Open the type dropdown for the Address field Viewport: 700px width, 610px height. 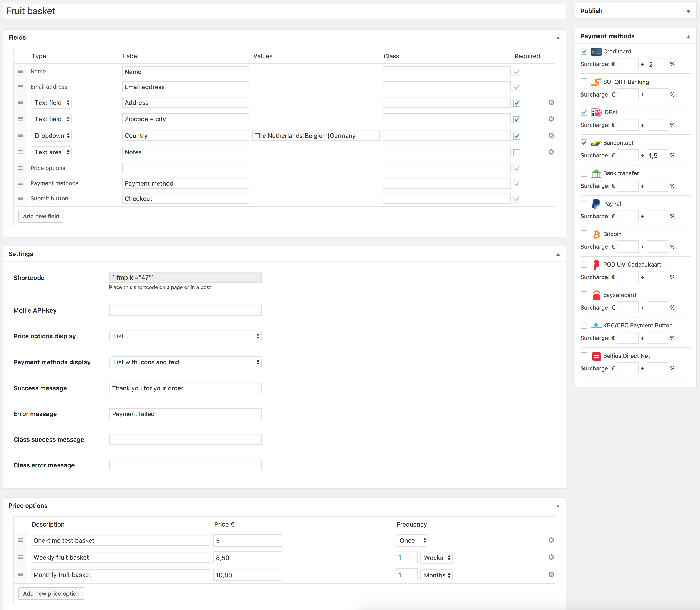[51, 102]
